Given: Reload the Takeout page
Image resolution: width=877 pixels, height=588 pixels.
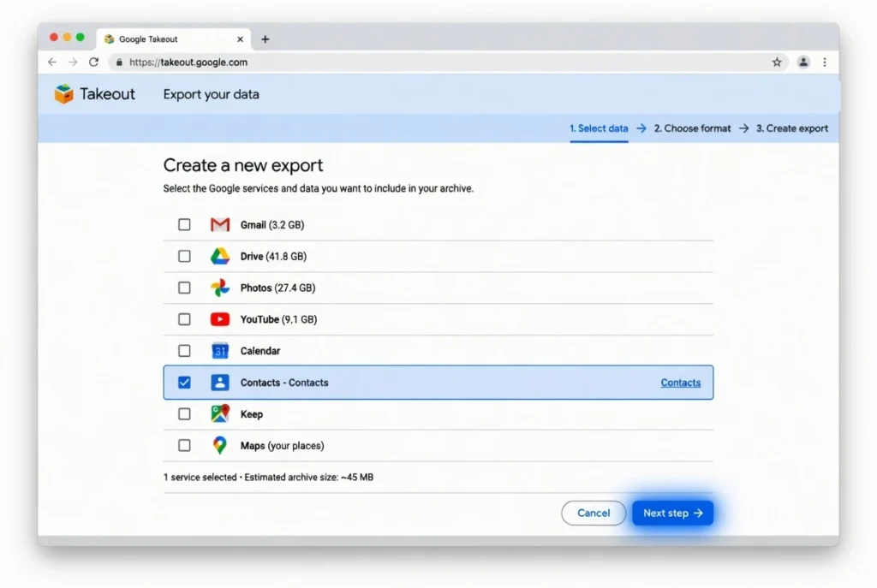Looking at the screenshot, I should 94,62.
